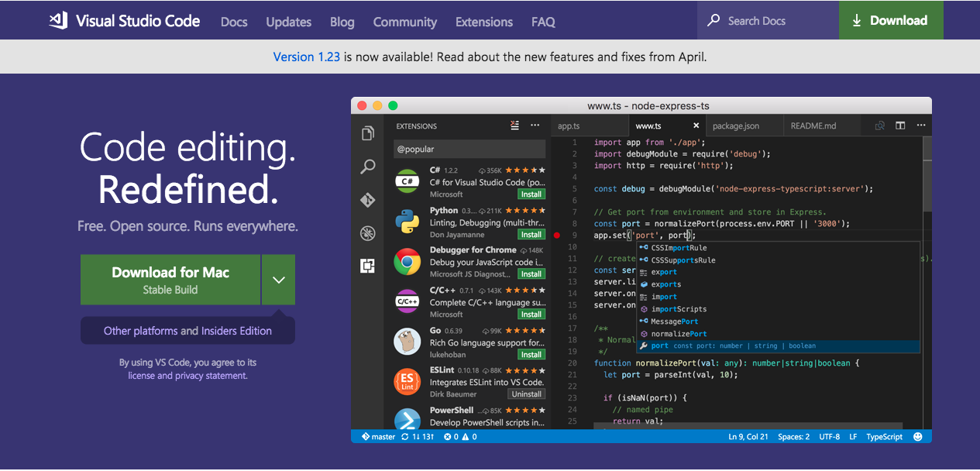980x471 pixels.
Task: Open the Explorer icon in the activity bar
Action: point(367,132)
